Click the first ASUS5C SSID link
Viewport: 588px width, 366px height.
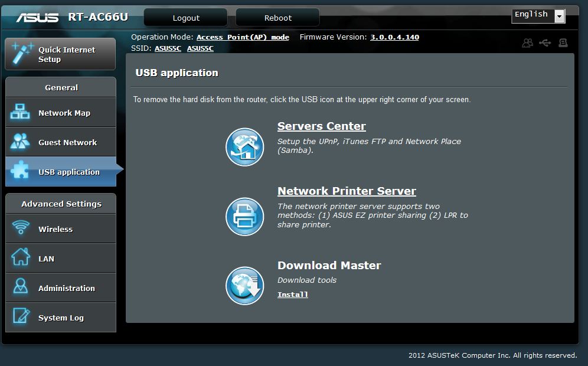(168, 48)
